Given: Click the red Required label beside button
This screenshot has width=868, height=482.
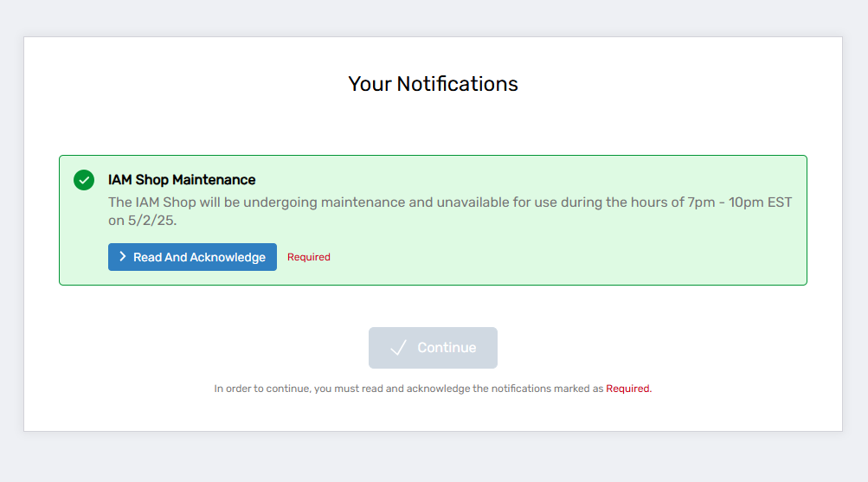Looking at the screenshot, I should pos(309,257).
